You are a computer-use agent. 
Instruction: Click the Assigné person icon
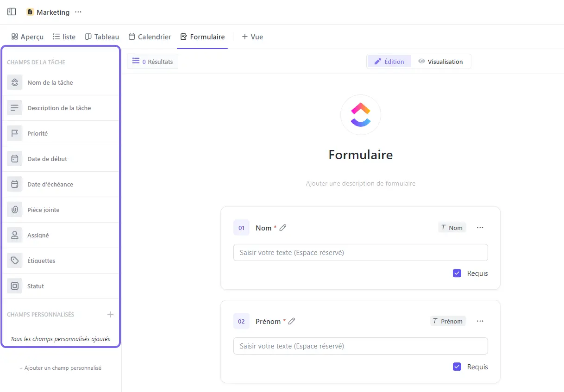[x=15, y=235]
